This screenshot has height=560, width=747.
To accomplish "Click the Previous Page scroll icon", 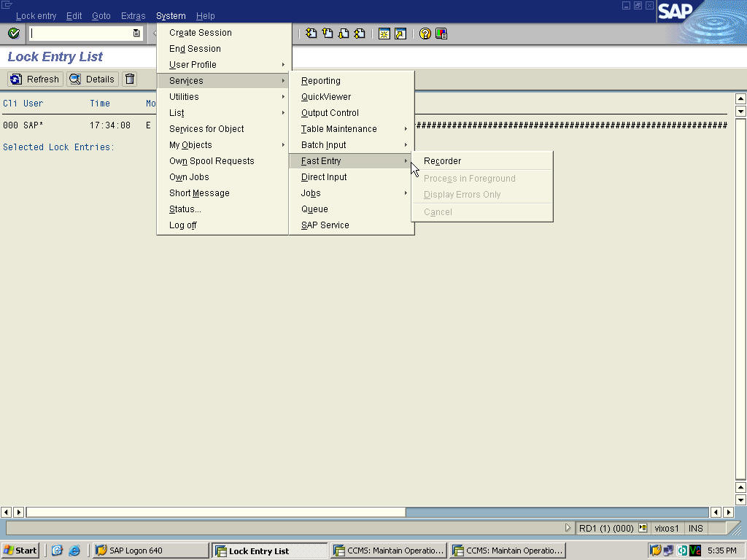I will 327,33.
